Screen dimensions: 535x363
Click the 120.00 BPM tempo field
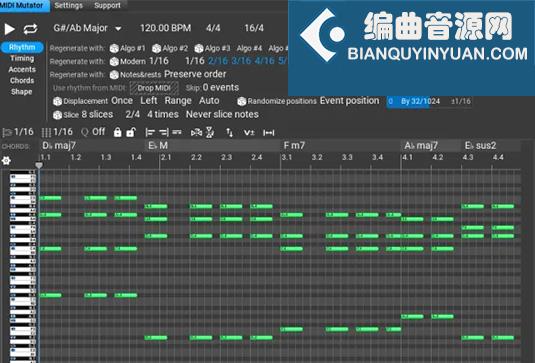(165, 28)
